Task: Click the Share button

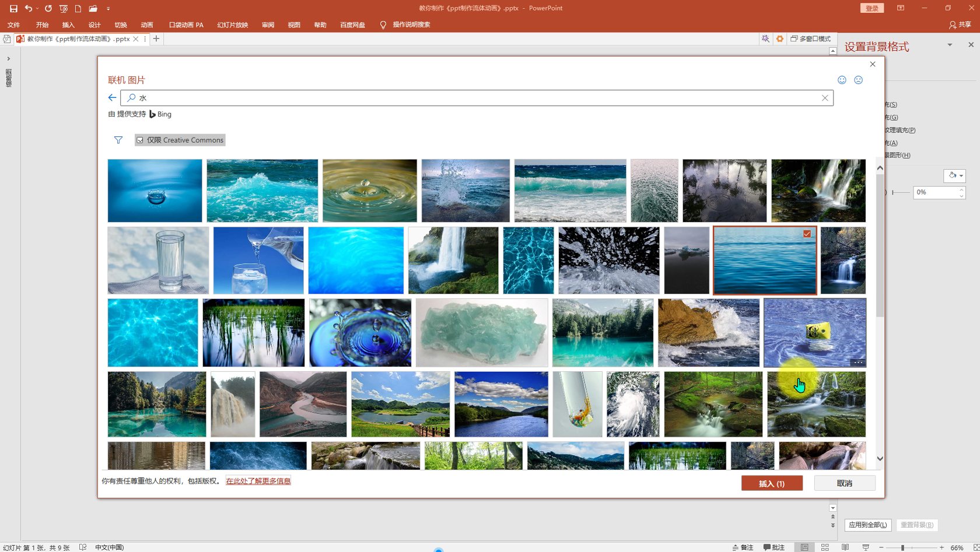Action: (x=960, y=25)
